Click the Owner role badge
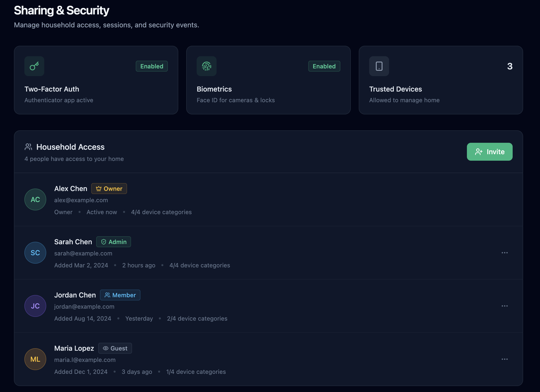The image size is (540, 392). click(109, 189)
